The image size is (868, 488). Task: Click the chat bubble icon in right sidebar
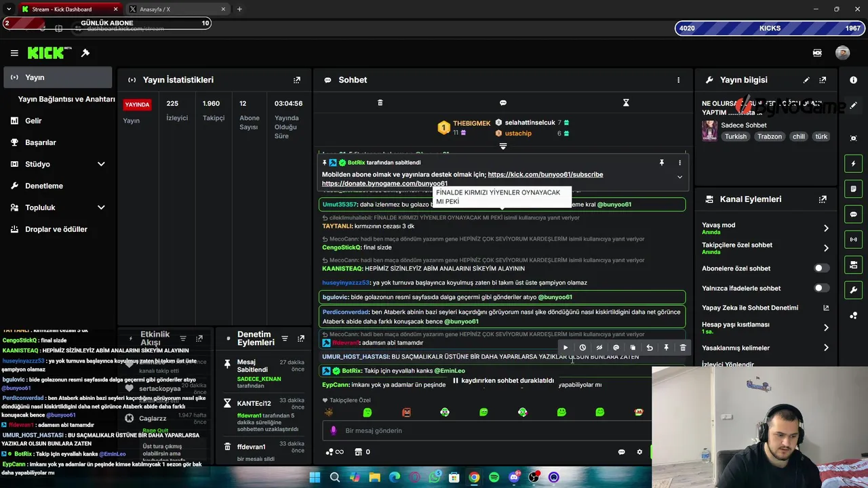[x=853, y=214]
